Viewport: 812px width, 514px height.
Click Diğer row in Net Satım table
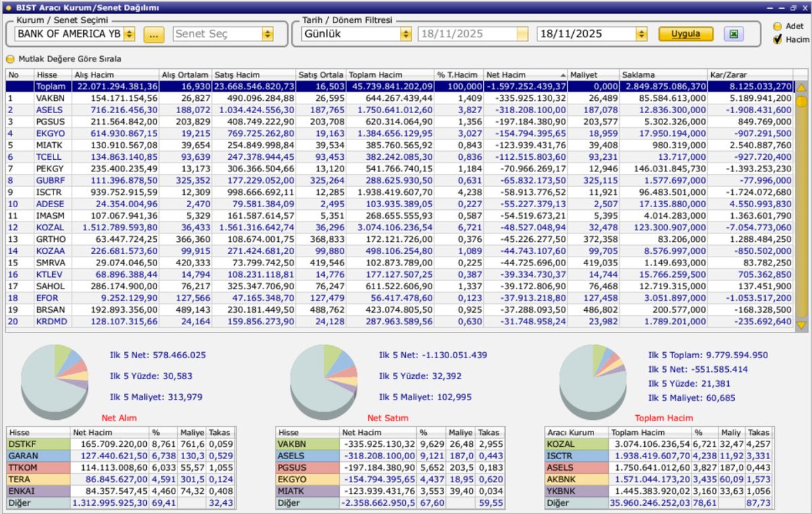(391, 502)
